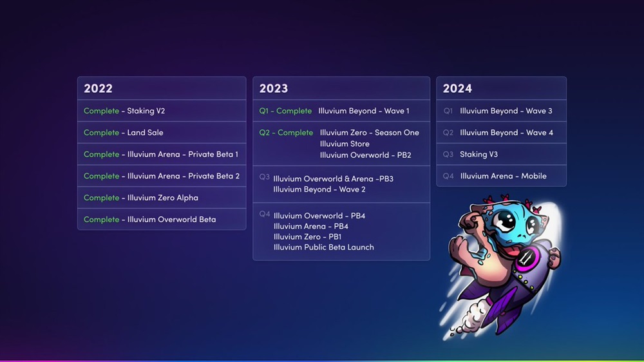Screen dimensions: 644x362
Task: Select Illuvium Arena - Private Beta 1 row
Action: [x=162, y=155]
